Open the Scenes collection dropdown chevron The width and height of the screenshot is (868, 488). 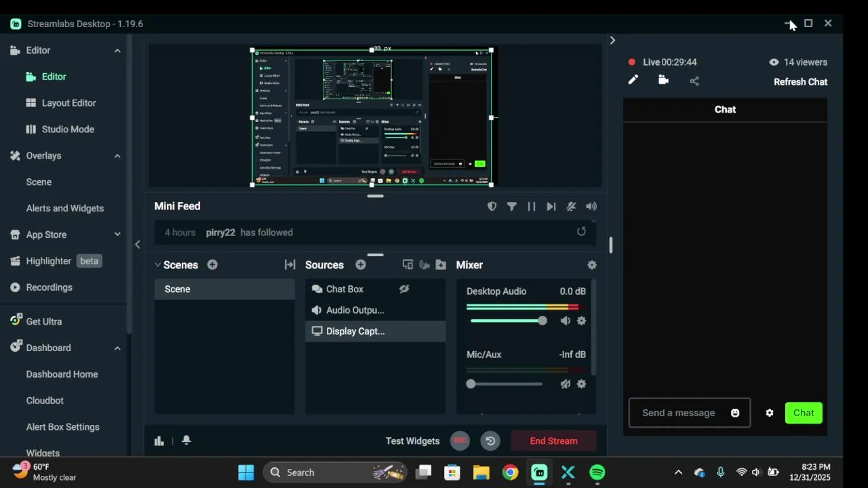pyautogui.click(x=157, y=265)
